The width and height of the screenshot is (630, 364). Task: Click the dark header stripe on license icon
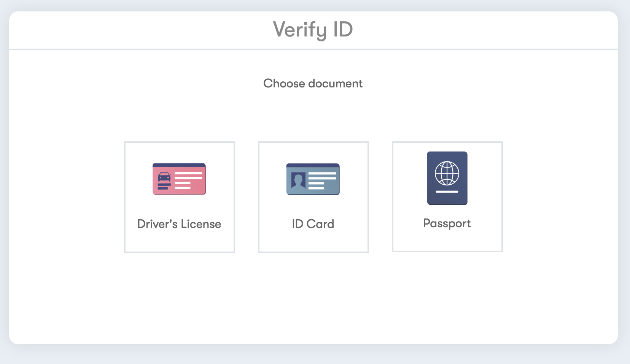coord(179,165)
